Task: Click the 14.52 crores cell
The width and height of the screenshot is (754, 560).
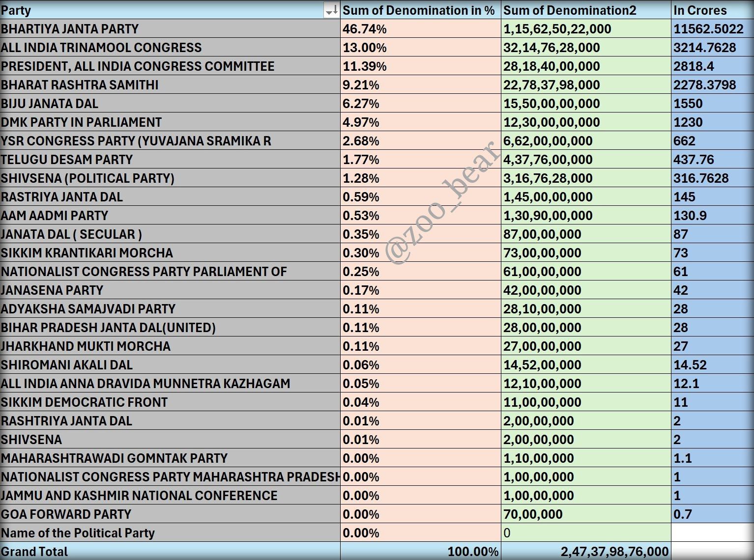Action: [713, 365]
